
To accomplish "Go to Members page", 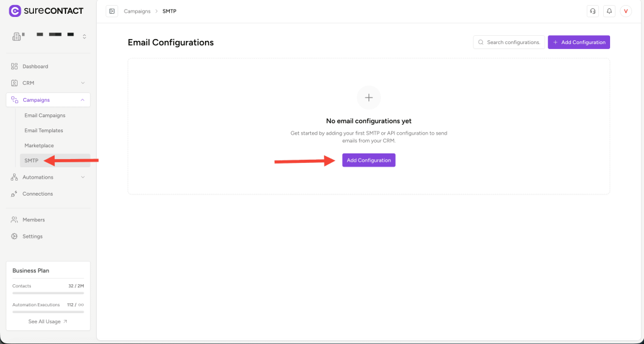I will click(x=33, y=220).
